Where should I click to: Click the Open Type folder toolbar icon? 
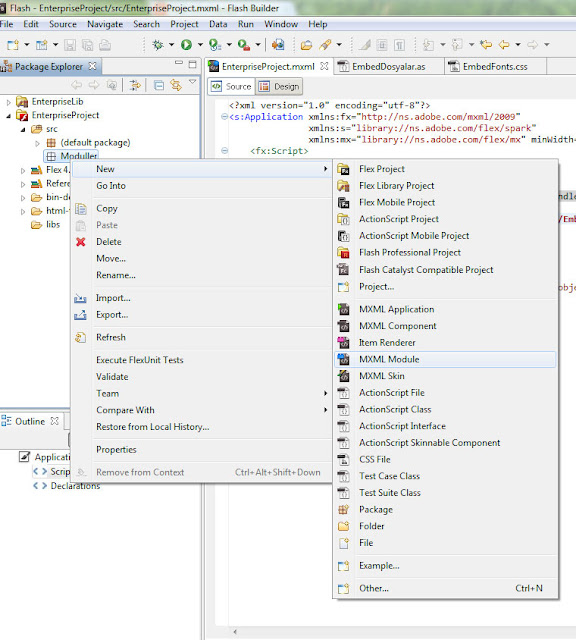tap(306, 44)
